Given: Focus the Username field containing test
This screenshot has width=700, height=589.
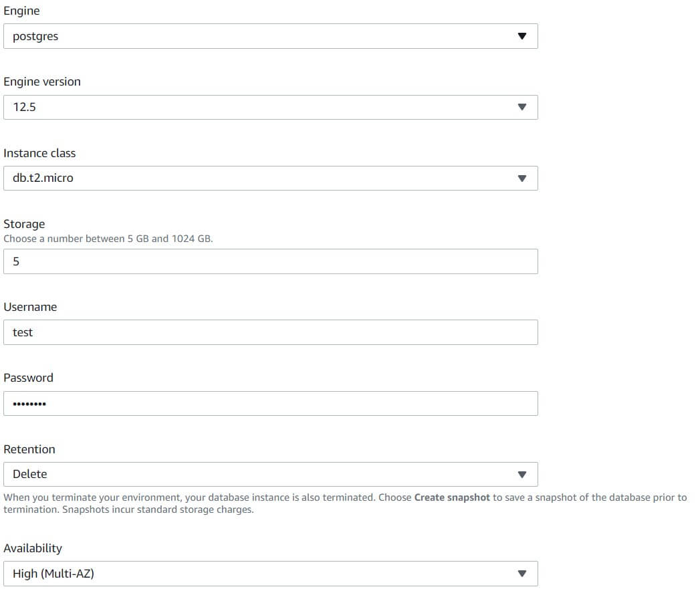Looking at the screenshot, I should (x=271, y=332).
